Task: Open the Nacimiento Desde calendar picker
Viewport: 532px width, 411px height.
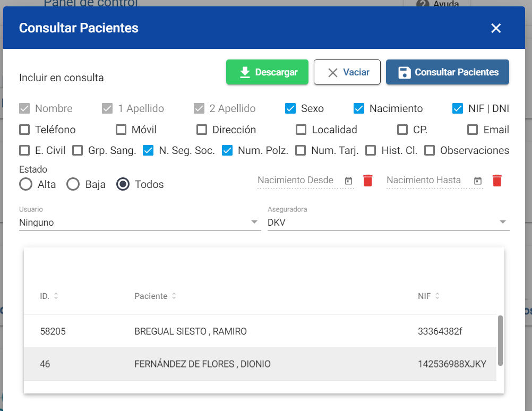Action: [x=349, y=181]
